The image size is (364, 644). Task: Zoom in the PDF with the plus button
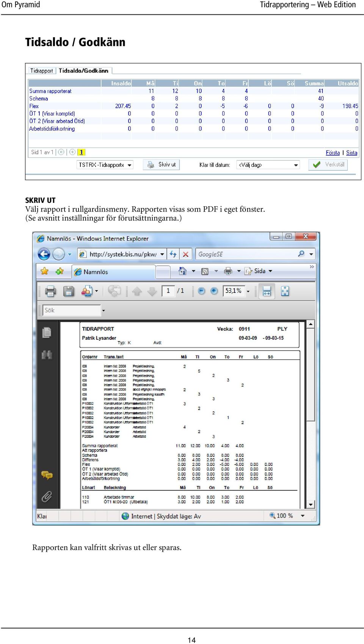coord(214,291)
